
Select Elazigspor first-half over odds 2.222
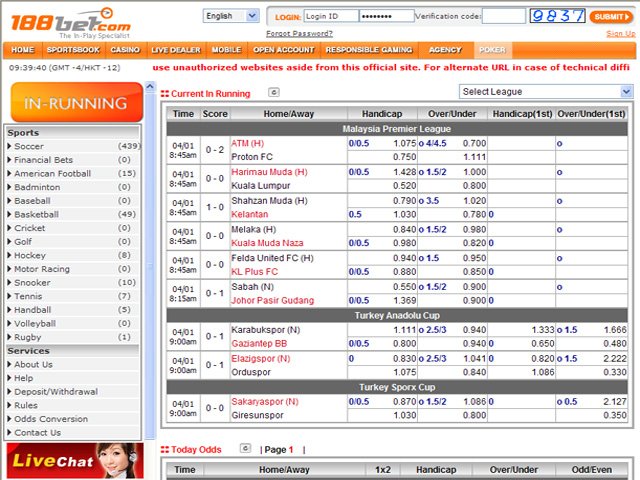pyautogui.click(x=615, y=358)
